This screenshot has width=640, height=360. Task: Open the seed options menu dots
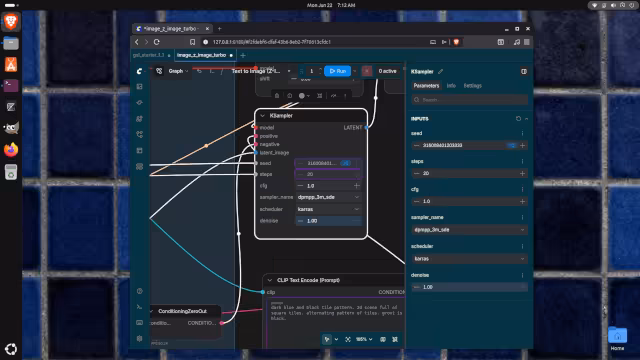pos(522,133)
